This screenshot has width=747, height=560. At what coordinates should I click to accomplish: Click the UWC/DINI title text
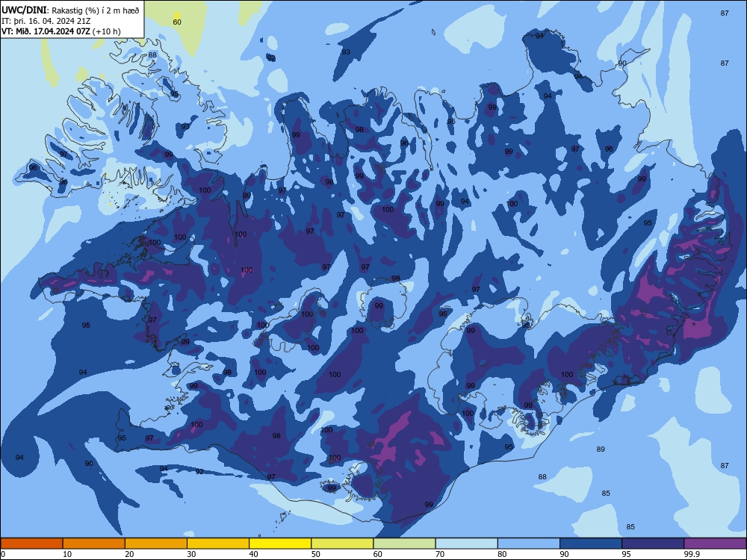25,10
